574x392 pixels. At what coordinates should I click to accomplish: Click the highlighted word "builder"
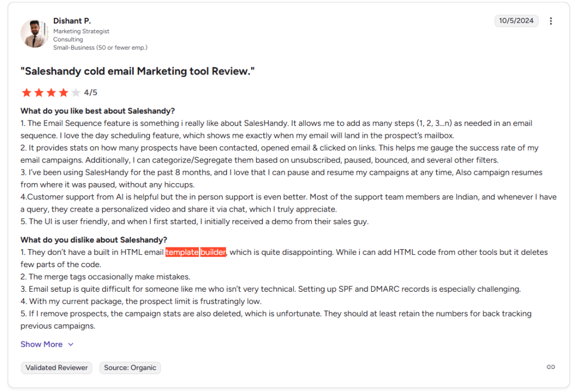213,253
